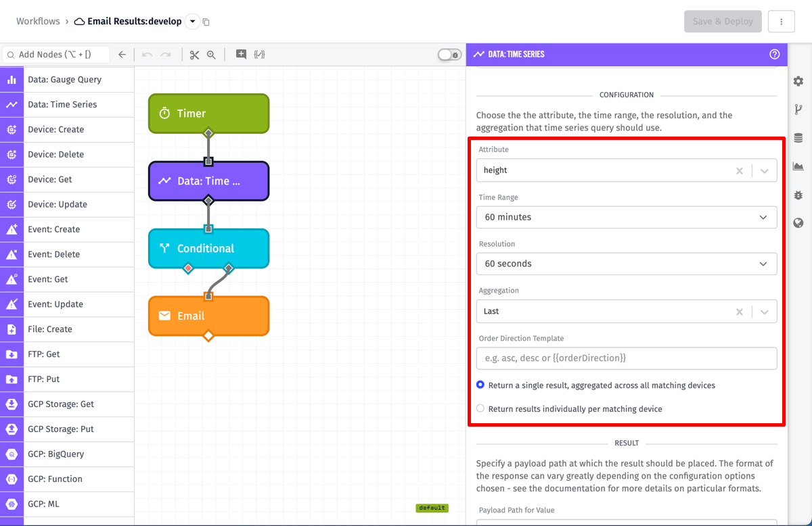Click the undo arrow in the toolbar
This screenshot has height=526, width=812.
click(147, 55)
